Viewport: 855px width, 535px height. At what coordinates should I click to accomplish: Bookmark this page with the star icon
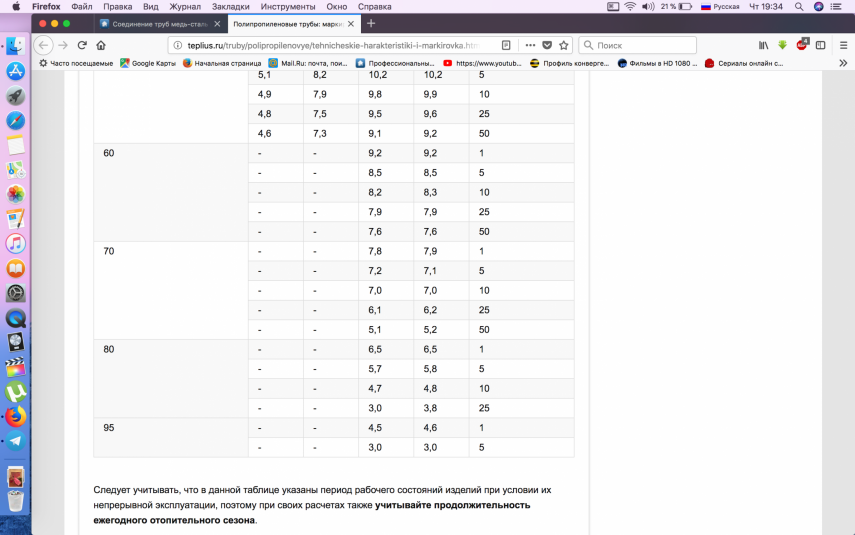point(564,45)
